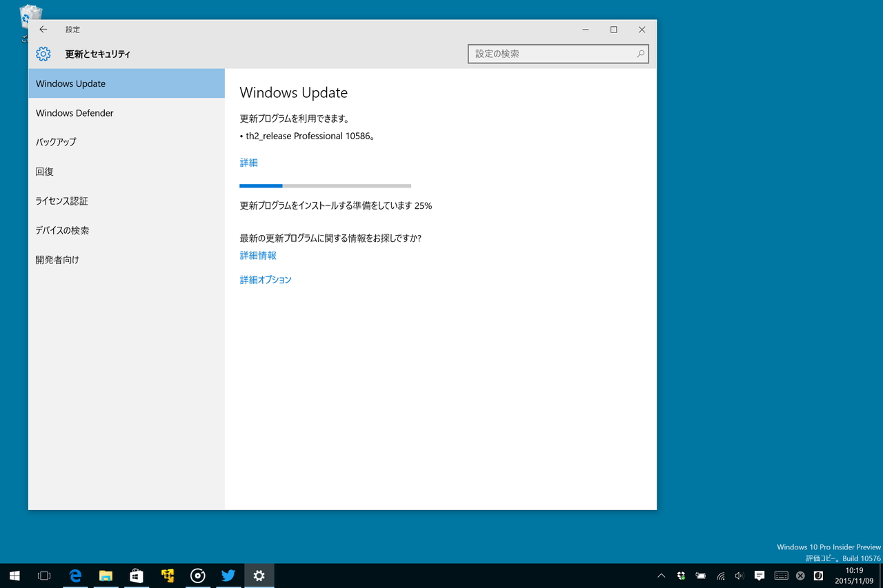Open Twitter from the taskbar
883x588 pixels.
point(228,576)
